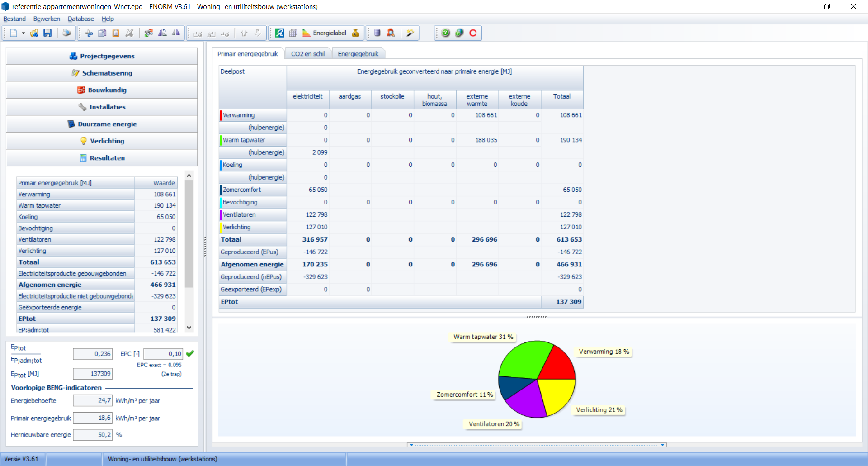Click the money bag cost icon
This screenshot has width=868, height=466.
pos(355,33)
